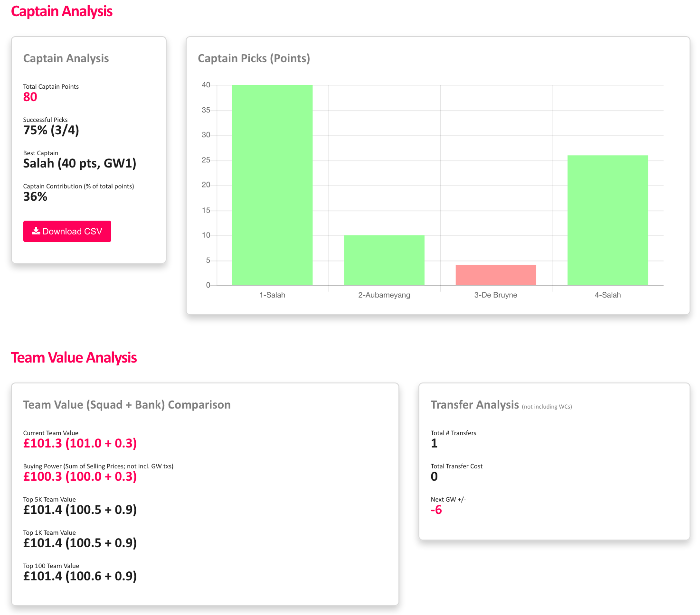Select the 1-Salah bar in the chart
Screen dimensions: 700x615
[x=272, y=185]
